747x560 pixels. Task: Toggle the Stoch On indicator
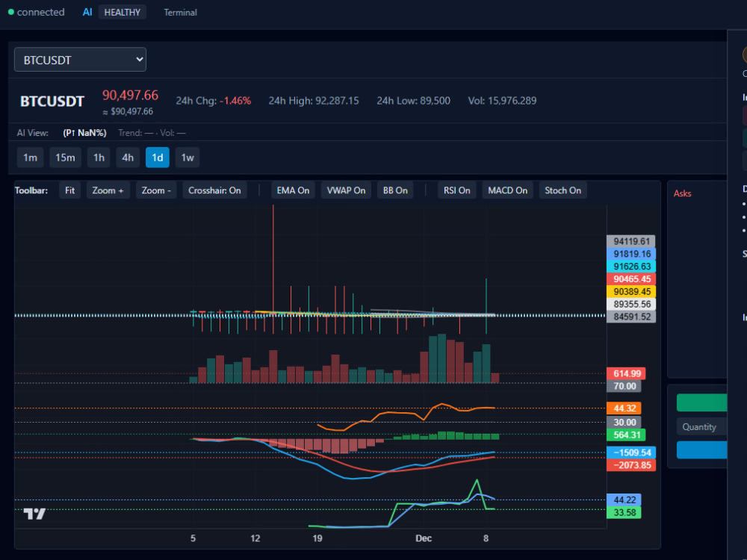coord(562,190)
